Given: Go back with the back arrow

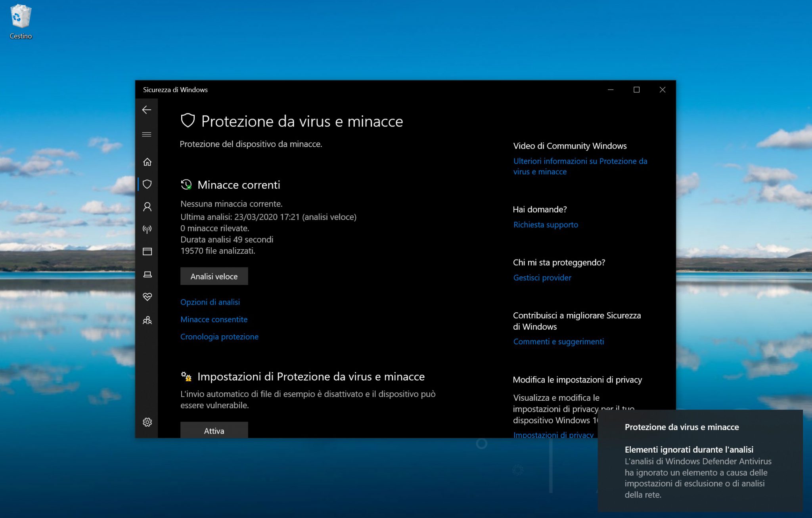Looking at the screenshot, I should point(147,110).
